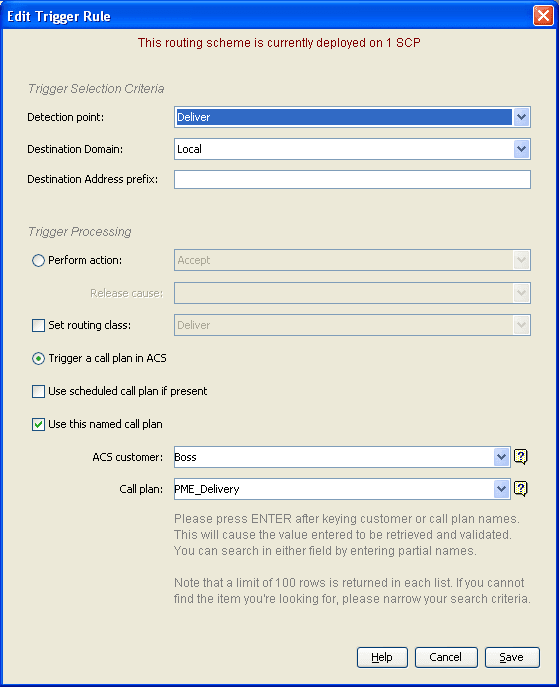Click the deployed on 1 SCP warning text

pos(279,42)
